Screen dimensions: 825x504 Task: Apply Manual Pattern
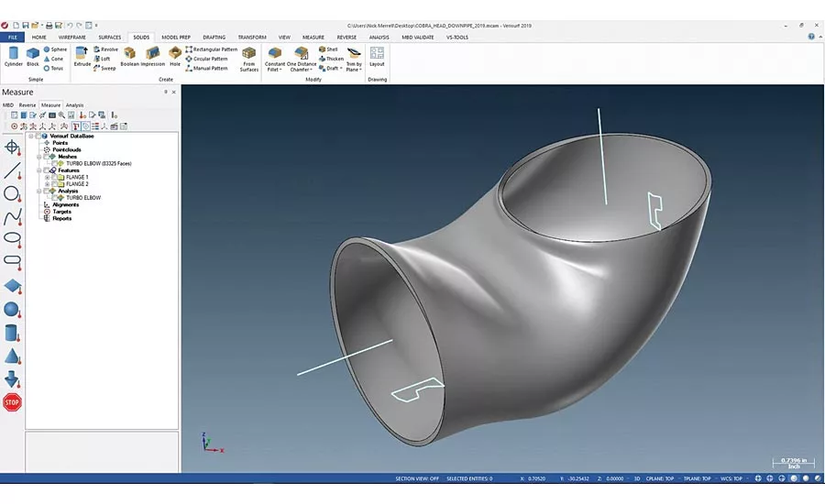tap(207, 69)
